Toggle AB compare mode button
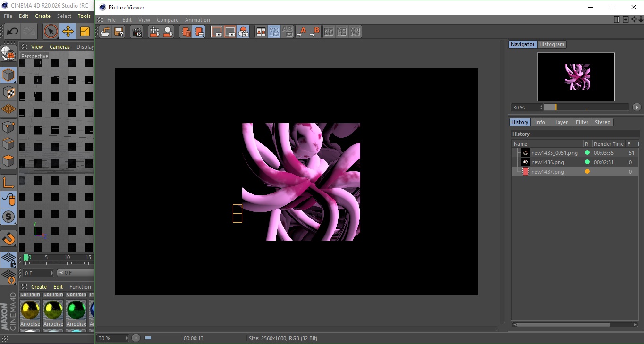 point(261,32)
